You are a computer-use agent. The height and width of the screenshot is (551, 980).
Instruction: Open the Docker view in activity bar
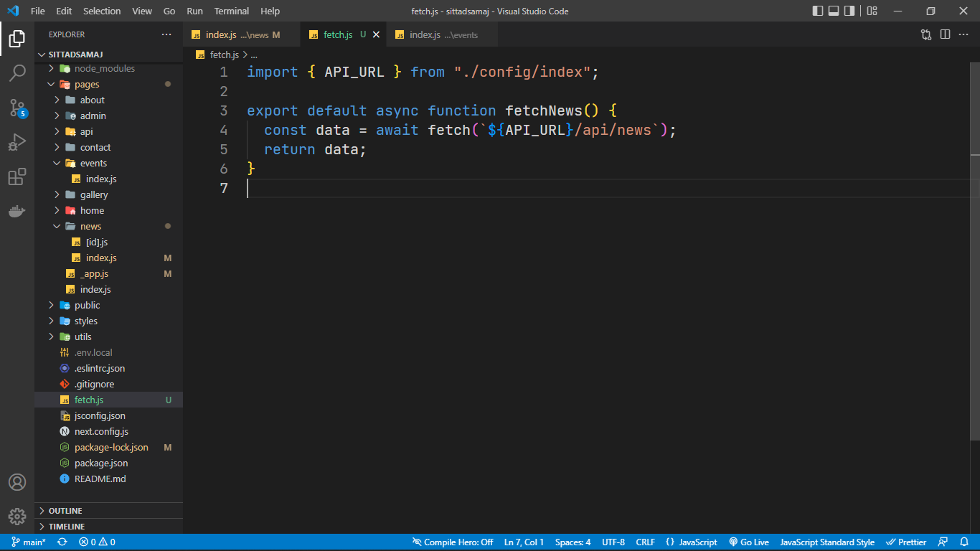(17, 211)
